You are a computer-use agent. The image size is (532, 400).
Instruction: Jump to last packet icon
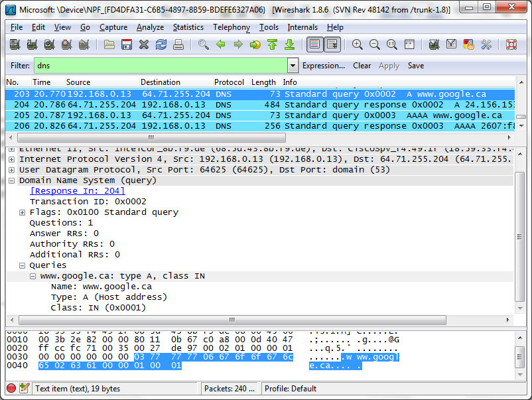tap(290, 44)
